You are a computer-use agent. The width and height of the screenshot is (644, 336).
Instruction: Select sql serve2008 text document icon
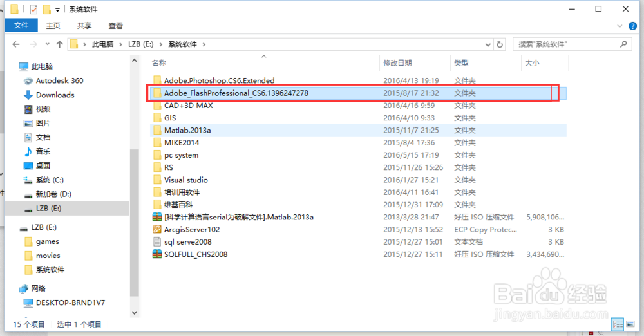click(x=157, y=241)
